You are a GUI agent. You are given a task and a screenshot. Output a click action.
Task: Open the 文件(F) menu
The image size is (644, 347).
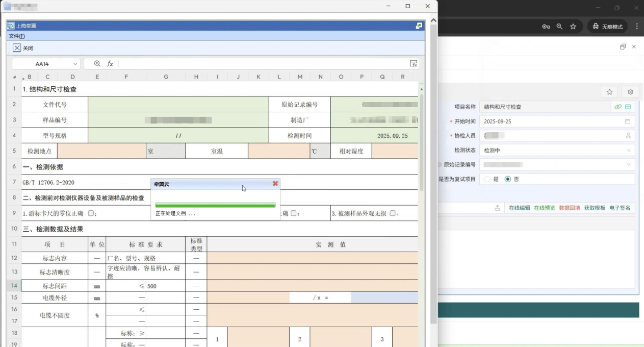coord(17,36)
